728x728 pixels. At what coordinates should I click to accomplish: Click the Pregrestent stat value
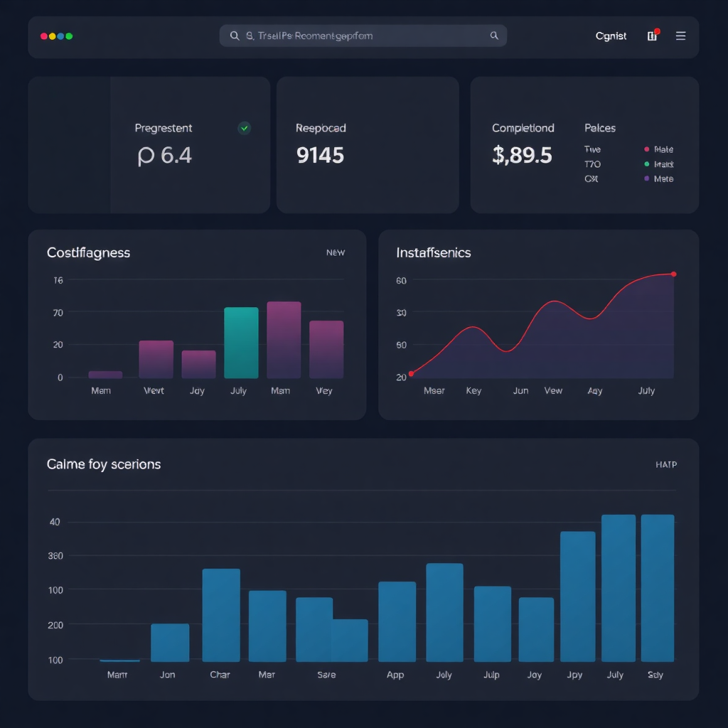(x=164, y=155)
